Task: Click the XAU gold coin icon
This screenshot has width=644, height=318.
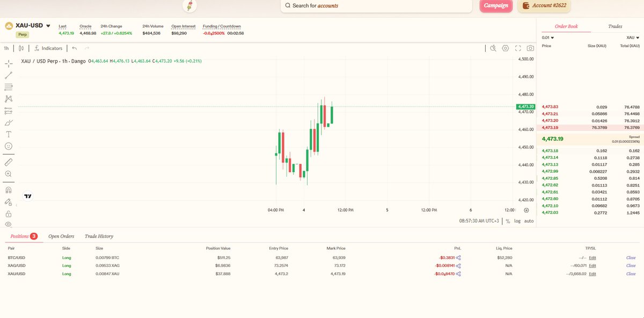Action: click(x=9, y=25)
